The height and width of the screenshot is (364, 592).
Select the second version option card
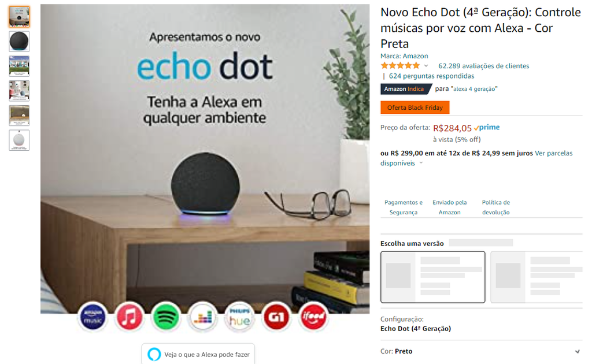536,277
